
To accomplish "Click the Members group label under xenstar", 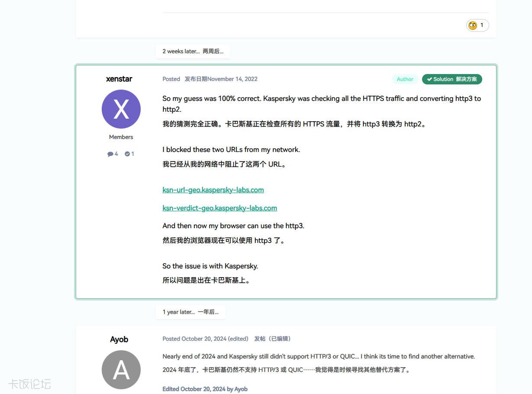I will click(x=121, y=137).
